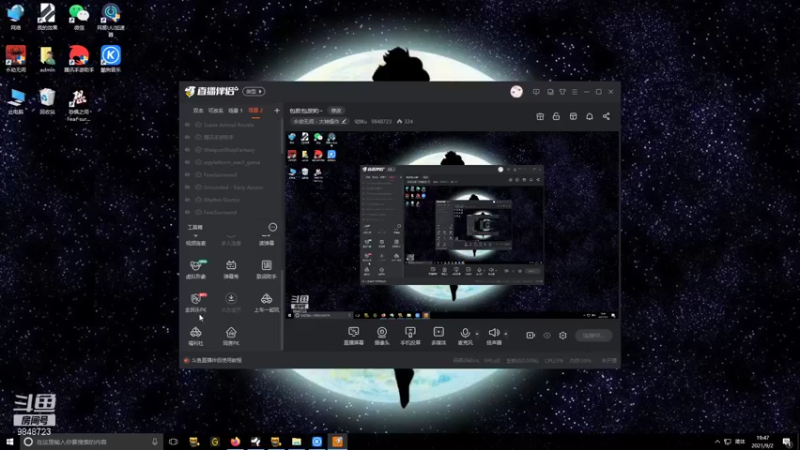Image resolution: width=800 pixels, height=450 pixels.
Task: Open the second title bar icon beside messages
Action: pos(550,92)
